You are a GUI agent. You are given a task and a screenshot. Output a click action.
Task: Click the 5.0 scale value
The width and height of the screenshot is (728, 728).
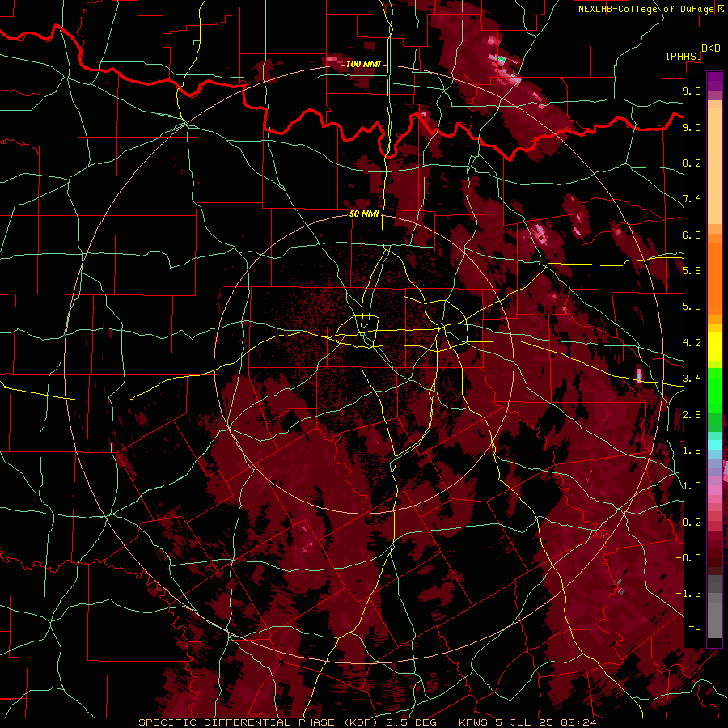pos(692,307)
